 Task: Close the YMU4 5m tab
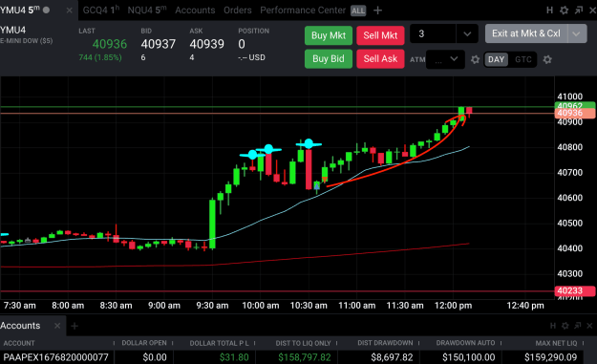tap(69, 11)
